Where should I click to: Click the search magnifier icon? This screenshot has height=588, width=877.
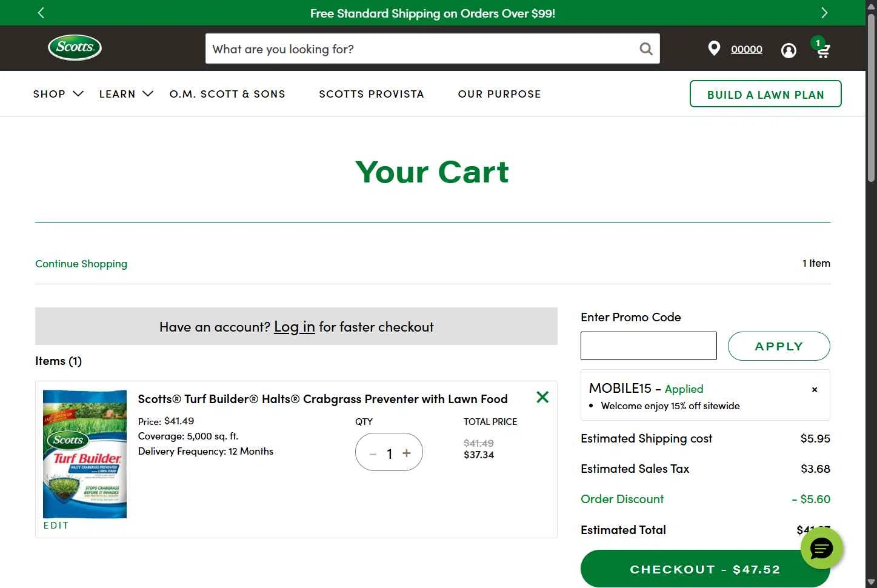646,48
